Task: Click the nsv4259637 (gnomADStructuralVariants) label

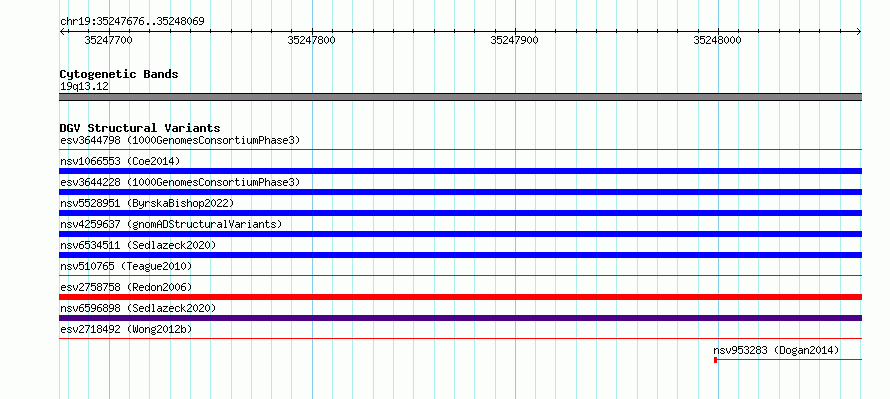Action: [x=171, y=224]
